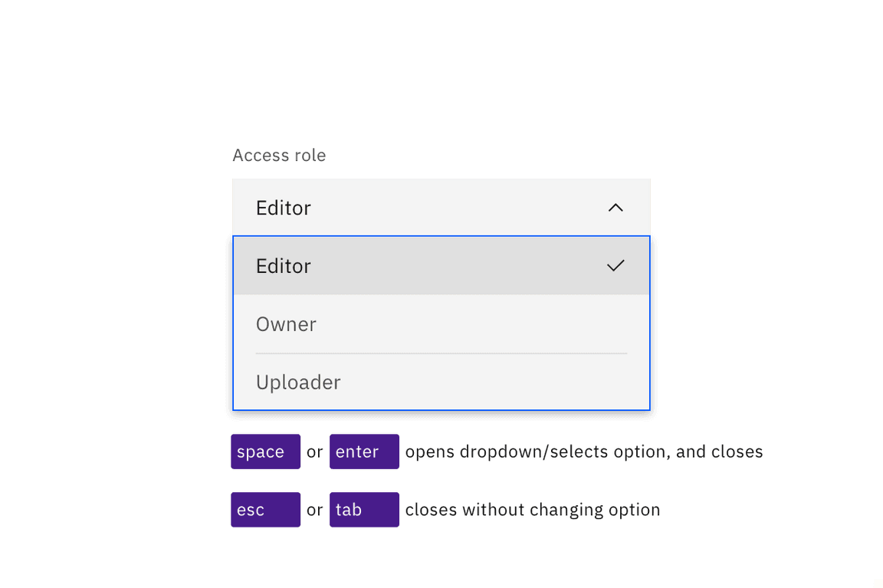Viewport: 883px width, 588px height.
Task: Click the empty area right of Uploader text
Action: click(498, 383)
